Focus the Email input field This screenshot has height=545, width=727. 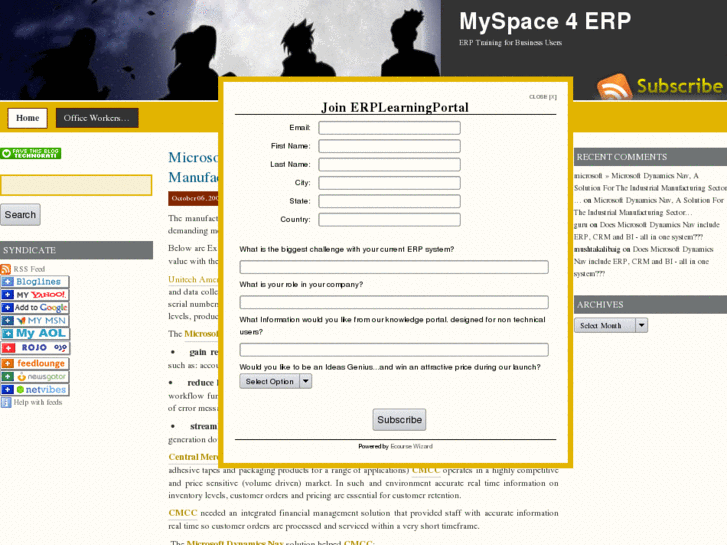tap(389, 128)
